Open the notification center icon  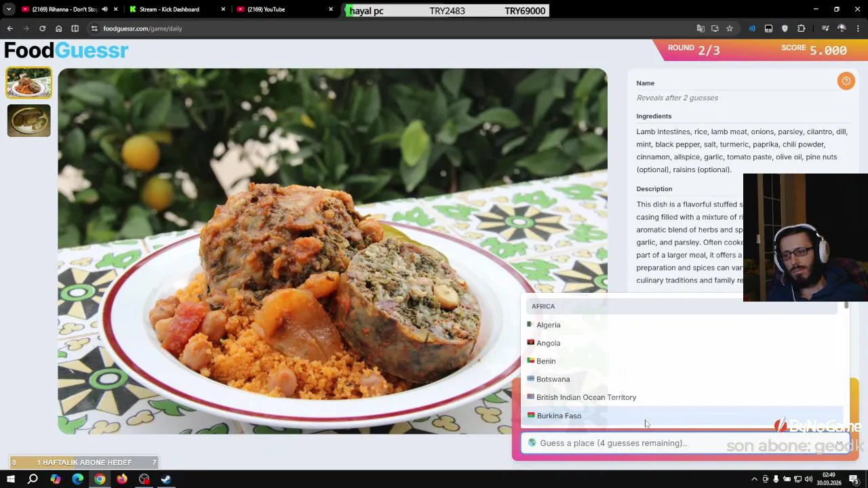point(853,479)
